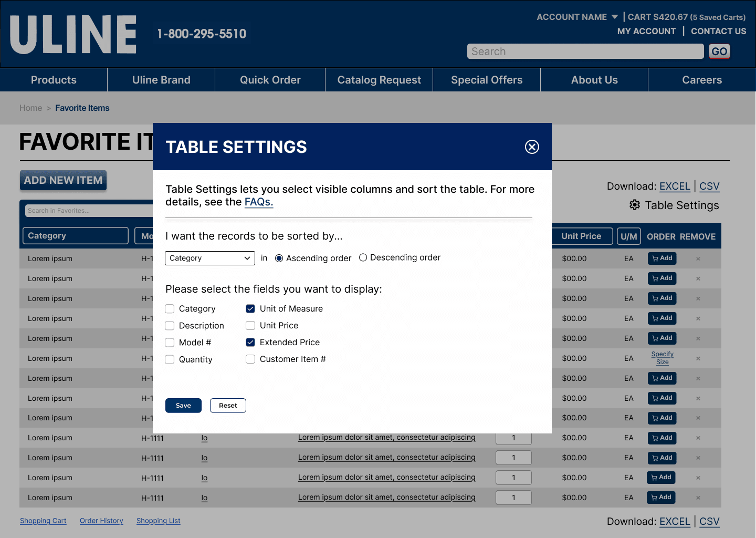Open MY ACCOUNT link
This screenshot has width=756, height=538.
point(646,31)
